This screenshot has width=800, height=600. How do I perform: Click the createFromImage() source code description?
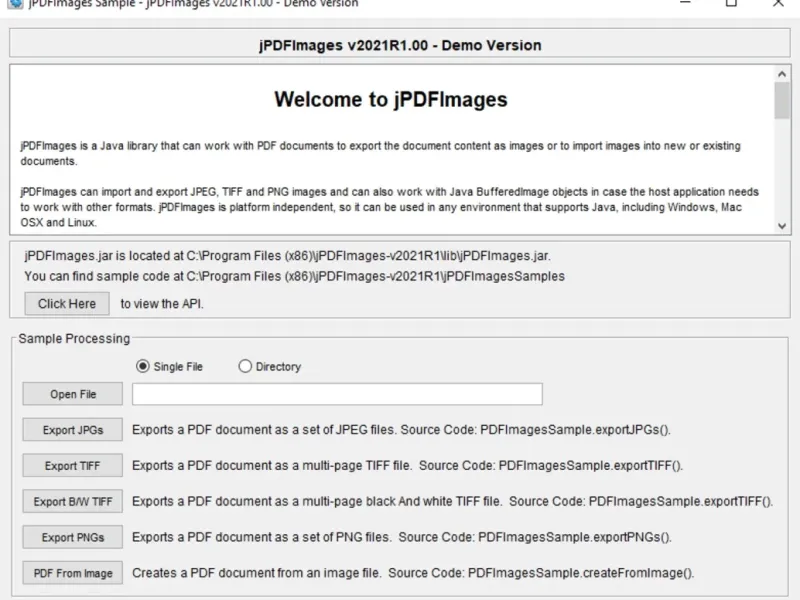click(413, 573)
